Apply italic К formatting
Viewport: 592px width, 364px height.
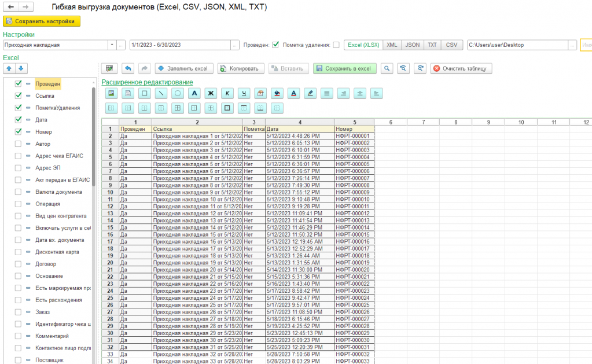click(228, 93)
